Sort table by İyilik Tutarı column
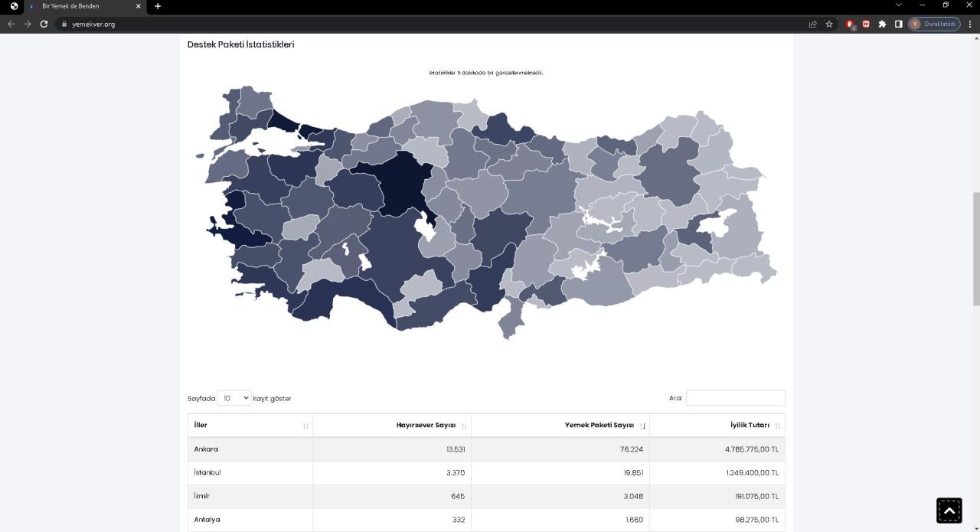The width and height of the screenshot is (980, 532). click(x=717, y=426)
